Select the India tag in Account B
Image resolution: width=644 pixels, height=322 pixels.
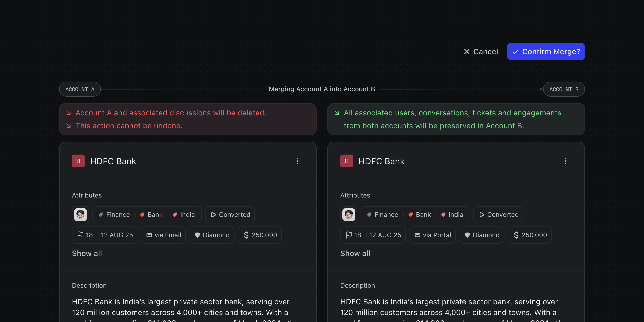click(452, 214)
